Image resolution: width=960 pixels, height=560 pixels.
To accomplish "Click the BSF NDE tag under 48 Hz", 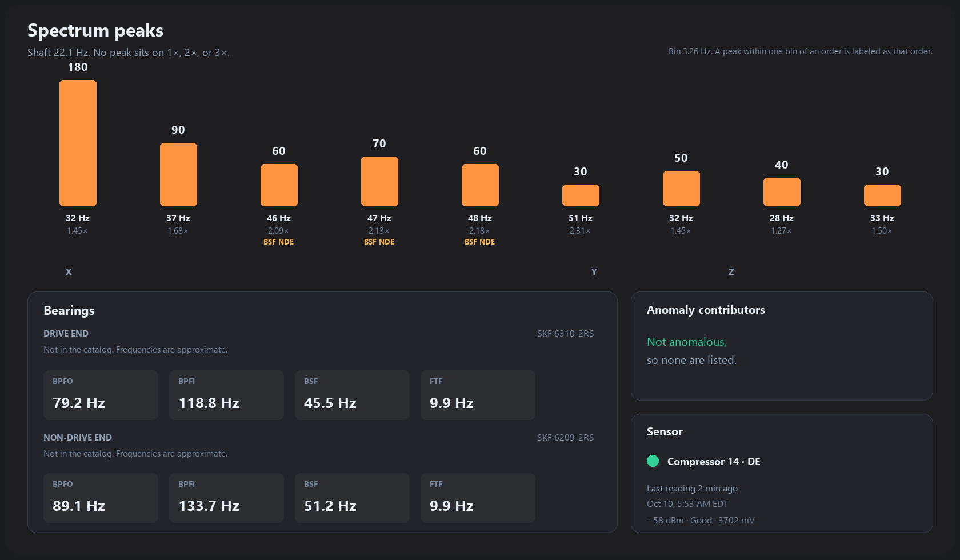I will [x=480, y=242].
